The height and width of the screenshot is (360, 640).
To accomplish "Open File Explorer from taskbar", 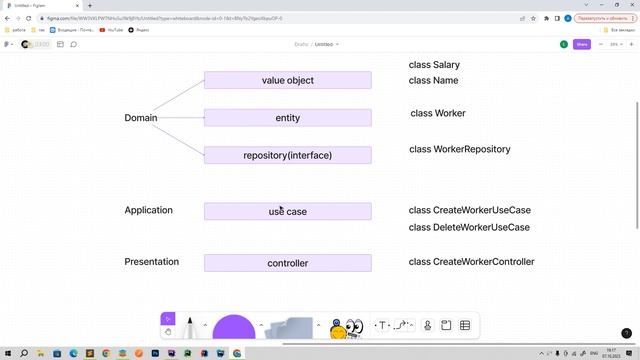I will coord(40,353).
